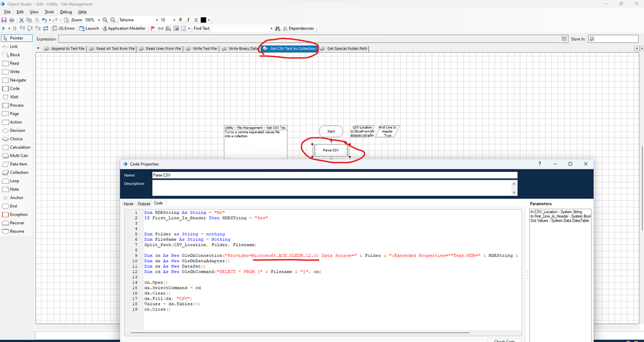Image resolution: width=644 pixels, height=342 pixels.
Task: Choose the Exception stage tool
Action: pyautogui.click(x=18, y=214)
